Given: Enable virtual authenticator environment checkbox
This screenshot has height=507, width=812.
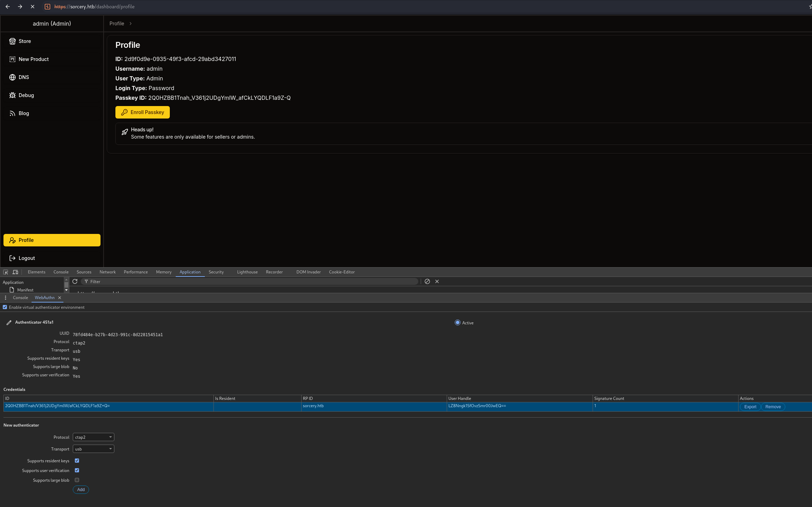Looking at the screenshot, I should pyautogui.click(x=5, y=307).
